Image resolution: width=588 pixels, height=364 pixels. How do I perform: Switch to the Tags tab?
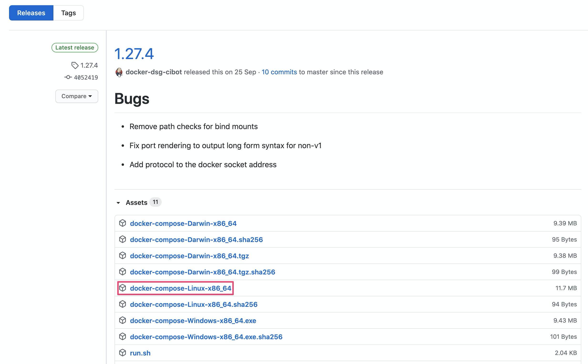pos(68,13)
